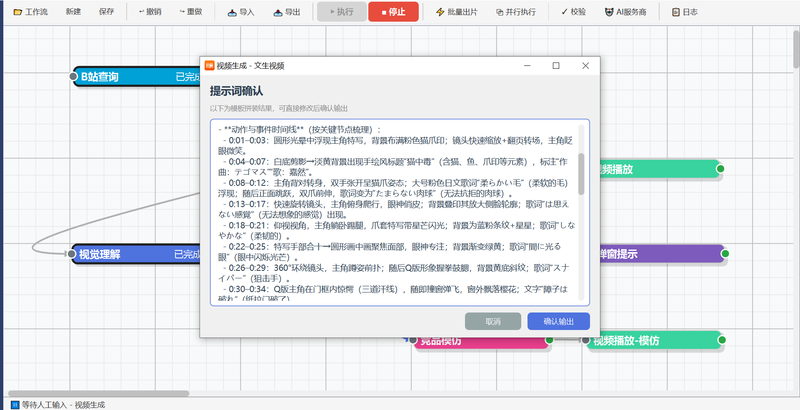This screenshot has height=410, width=800.
Task: Click the 导出 export button
Action: [287, 12]
